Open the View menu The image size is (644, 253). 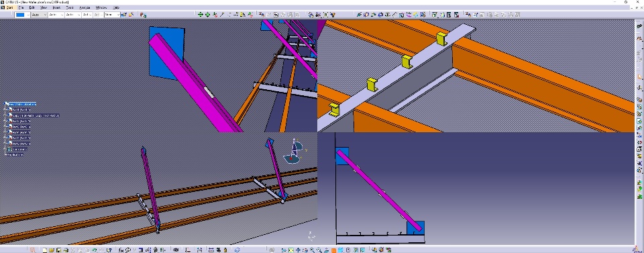(43, 7)
